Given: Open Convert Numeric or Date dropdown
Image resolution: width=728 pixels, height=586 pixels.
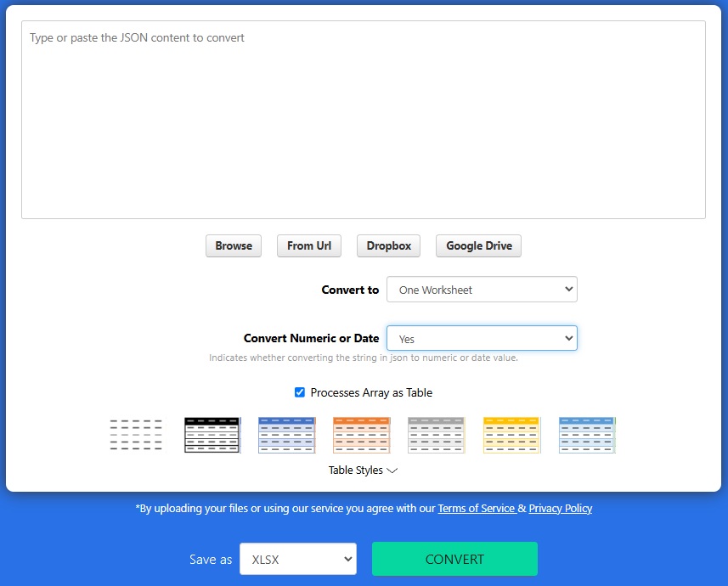Looking at the screenshot, I should [482, 339].
